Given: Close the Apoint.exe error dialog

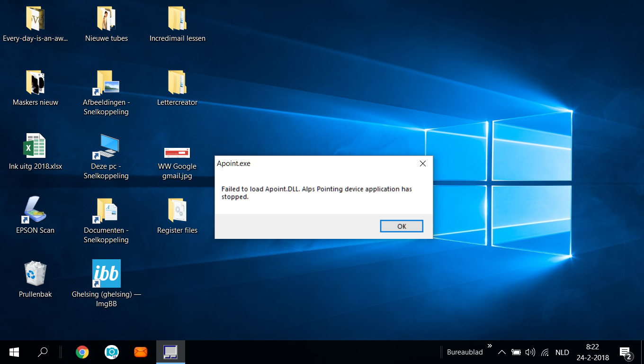Looking at the screenshot, I should tap(423, 164).
